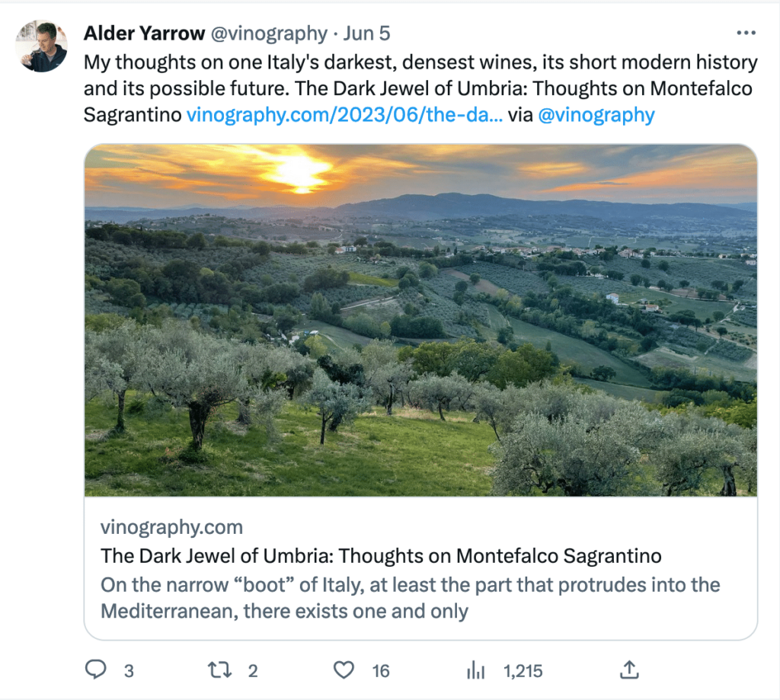Click the author name Alder Yarrow
Image resolution: width=780 pixels, height=700 pixels.
click(x=144, y=34)
